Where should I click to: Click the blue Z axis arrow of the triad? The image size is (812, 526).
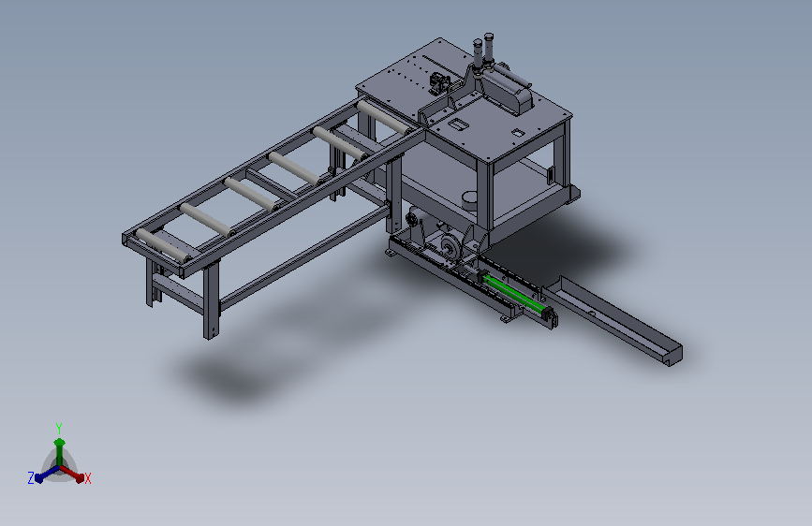pos(46,475)
